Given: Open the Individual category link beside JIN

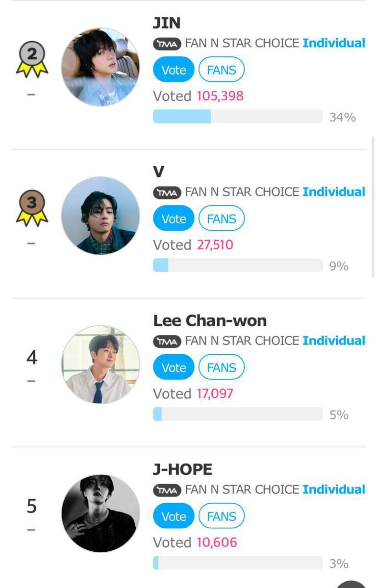Looking at the screenshot, I should (334, 43).
